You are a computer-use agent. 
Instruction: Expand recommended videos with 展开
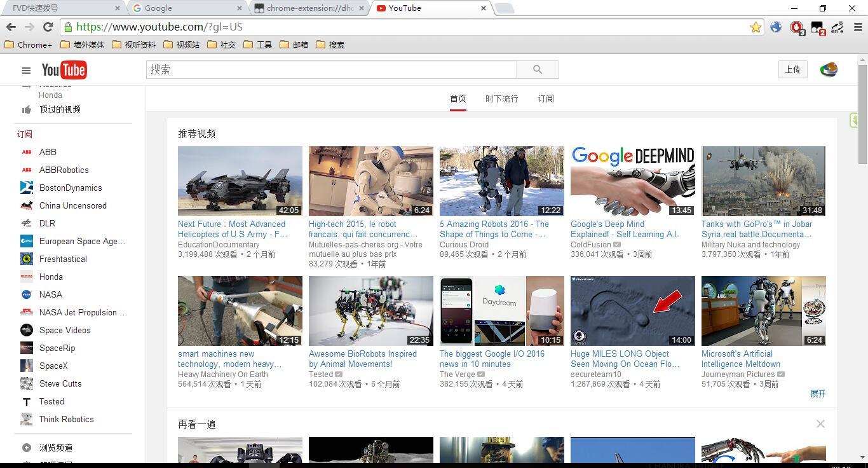(818, 394)
